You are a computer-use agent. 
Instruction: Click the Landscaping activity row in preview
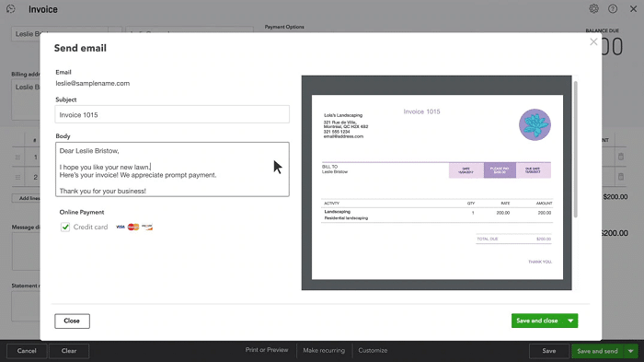click(437, 215)
